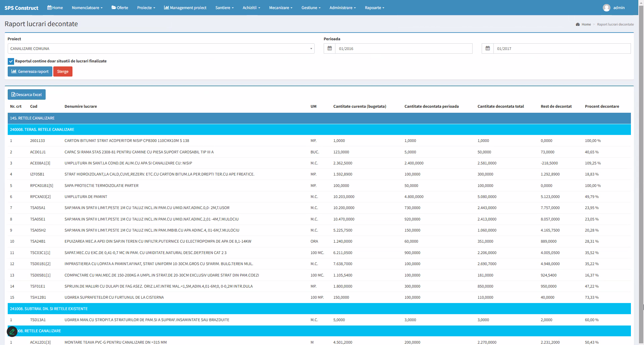644x345 pixels.
Task: Click calendar icon beside 01/2016 field
Action: tap(330, 49)
